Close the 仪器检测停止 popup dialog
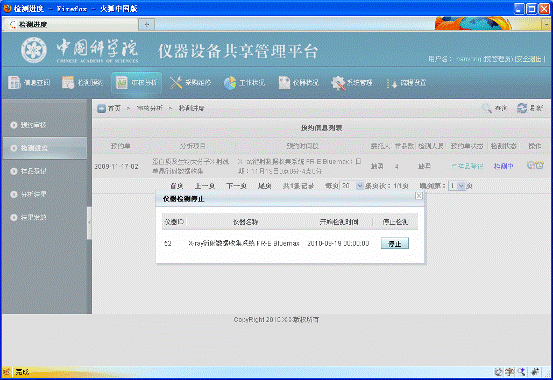The image size is (553, 380). 419,196
